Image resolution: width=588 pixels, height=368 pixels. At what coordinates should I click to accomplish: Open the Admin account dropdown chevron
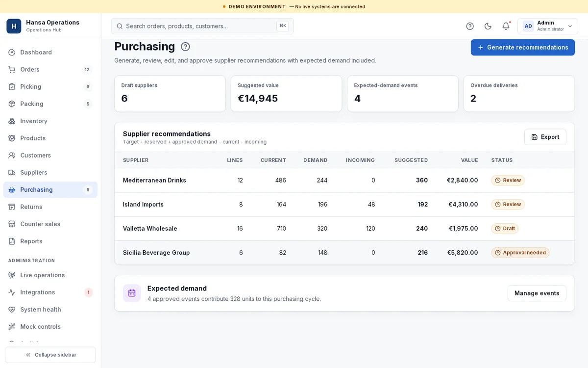tap(570, 26)
